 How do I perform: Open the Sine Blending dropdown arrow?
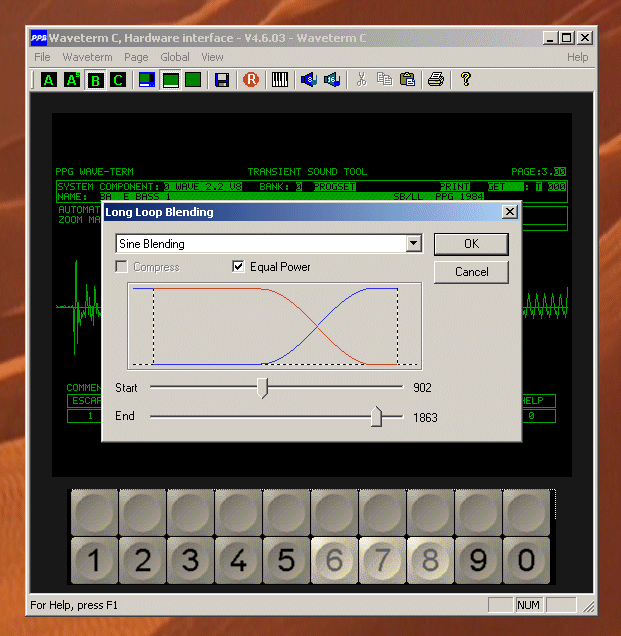tap(413, 243)
